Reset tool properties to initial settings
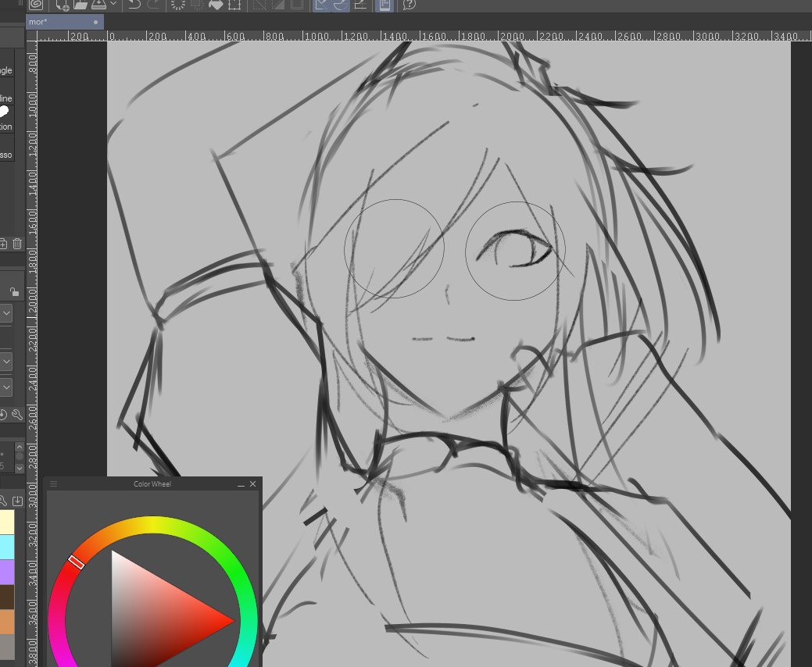This screenshot has height=667, width=812. coord(3,415)
